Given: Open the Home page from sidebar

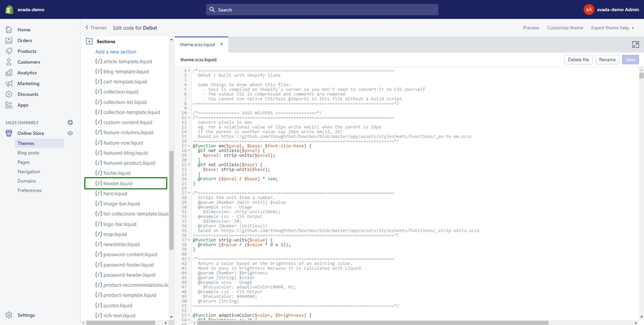Looking at the screenshot, I should point(24,30).
